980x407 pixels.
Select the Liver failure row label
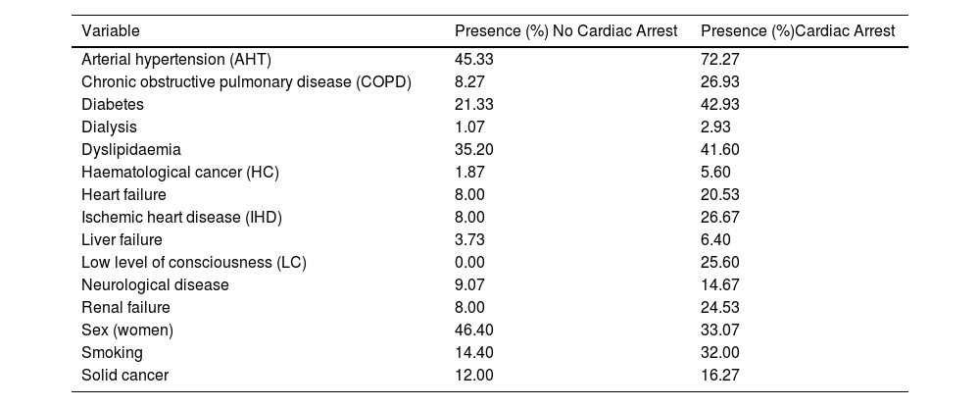pyautogui.click(x=122, y=239)
